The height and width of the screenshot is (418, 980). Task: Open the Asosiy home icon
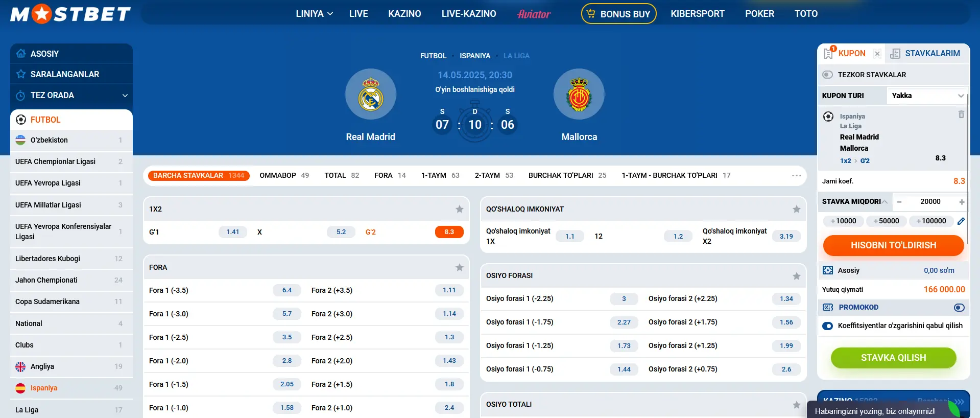(x=21, y=53)
